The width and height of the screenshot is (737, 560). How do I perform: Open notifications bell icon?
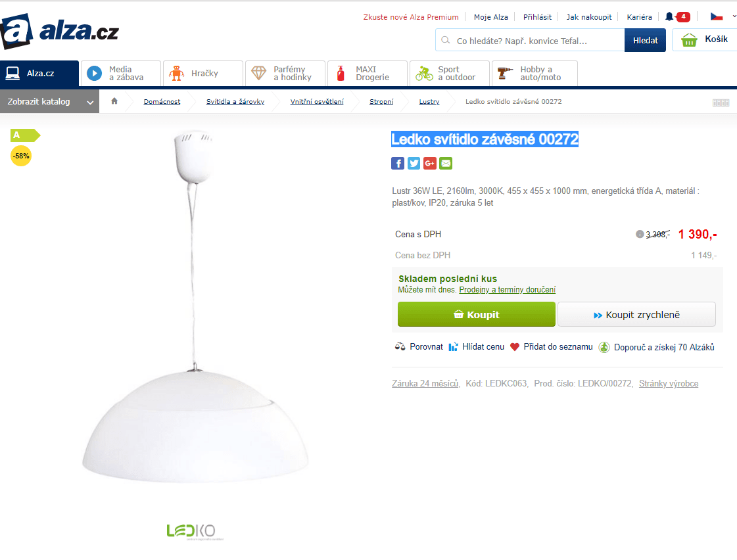669,17
